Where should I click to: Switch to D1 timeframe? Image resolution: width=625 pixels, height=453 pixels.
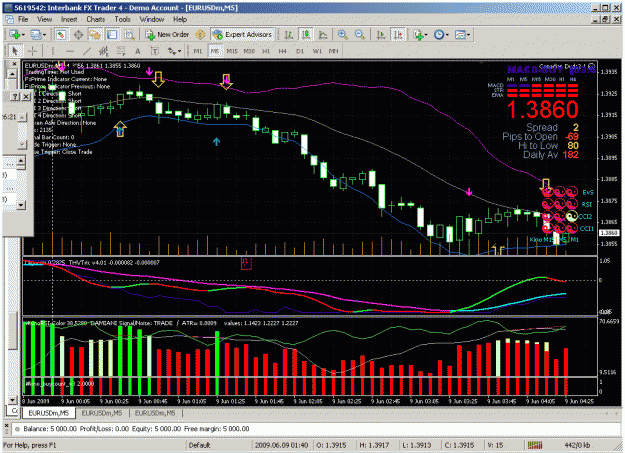[x=300, y=51]
